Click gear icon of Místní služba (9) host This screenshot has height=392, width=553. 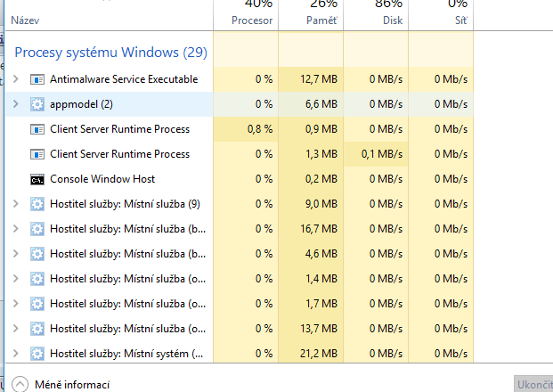tap(37, 204)
